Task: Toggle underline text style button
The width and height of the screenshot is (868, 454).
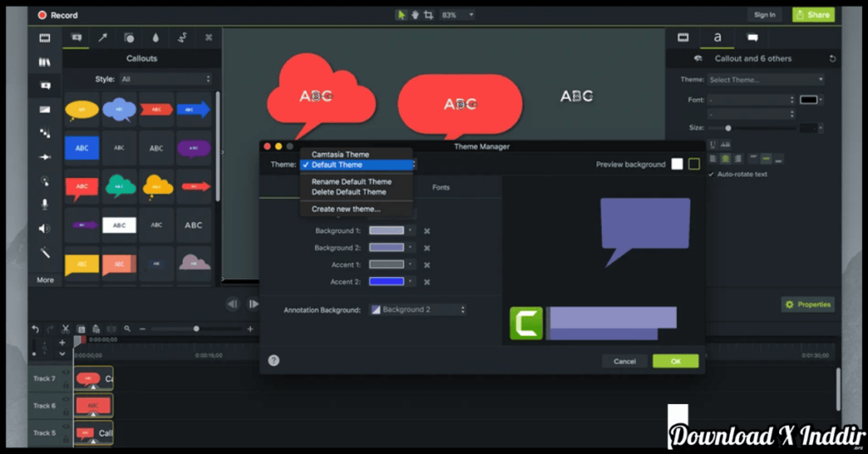Action: click(x=713, y=145)
